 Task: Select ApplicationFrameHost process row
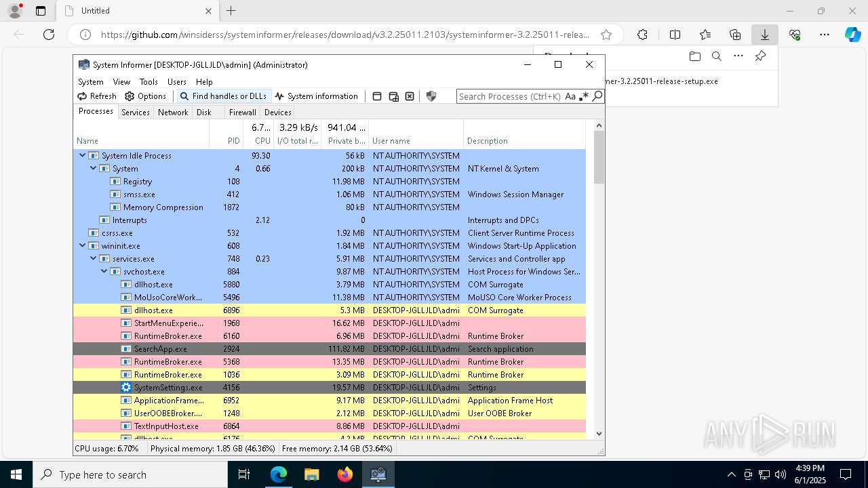click(x=330, y=401)
